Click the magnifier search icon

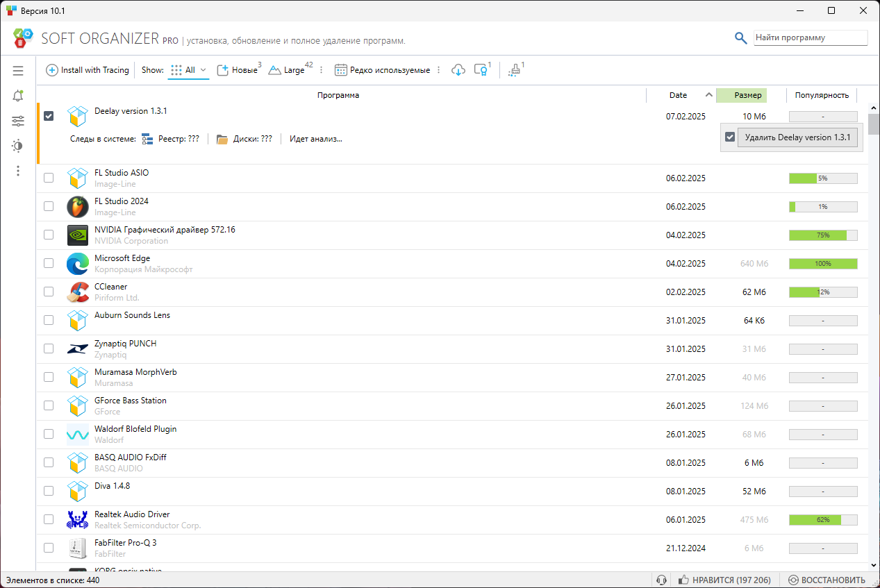(x=741, y=38)
